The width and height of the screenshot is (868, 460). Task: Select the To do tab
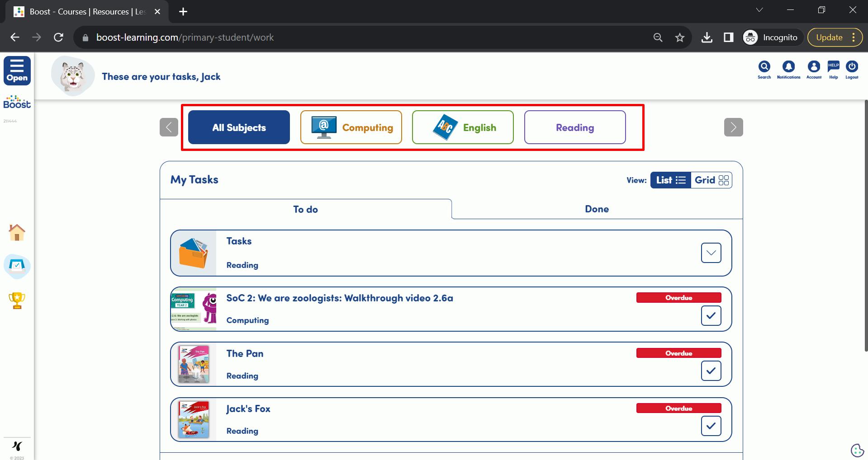coord(305,209)
